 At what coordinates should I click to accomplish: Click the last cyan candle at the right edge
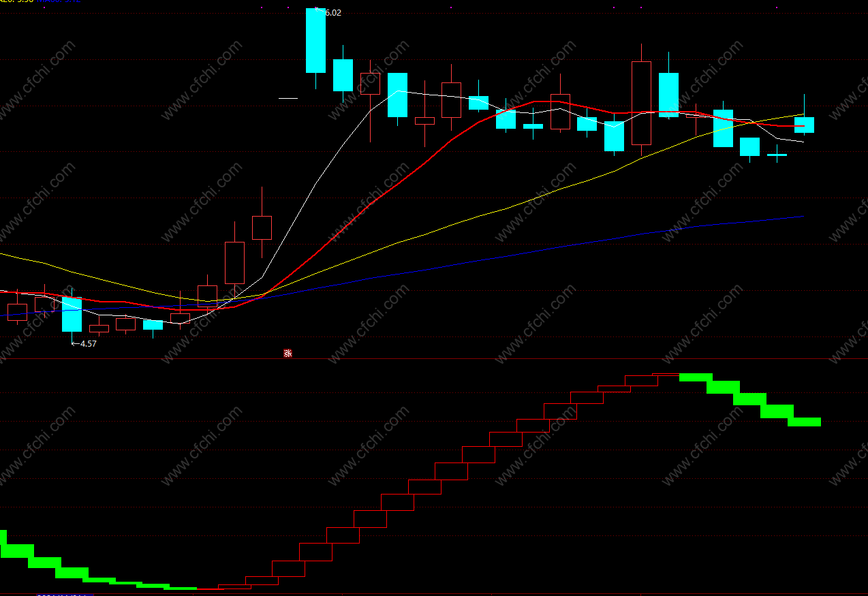tap(804, 125)
